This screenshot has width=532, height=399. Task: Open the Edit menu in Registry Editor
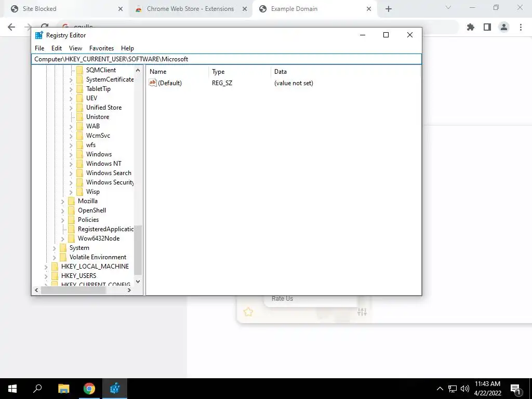click(56, 48)
